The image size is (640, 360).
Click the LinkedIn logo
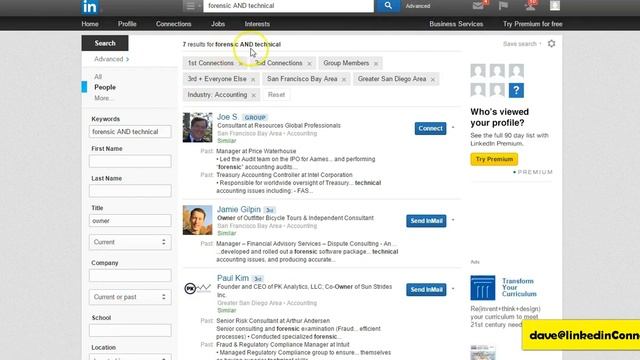point(89,7)
